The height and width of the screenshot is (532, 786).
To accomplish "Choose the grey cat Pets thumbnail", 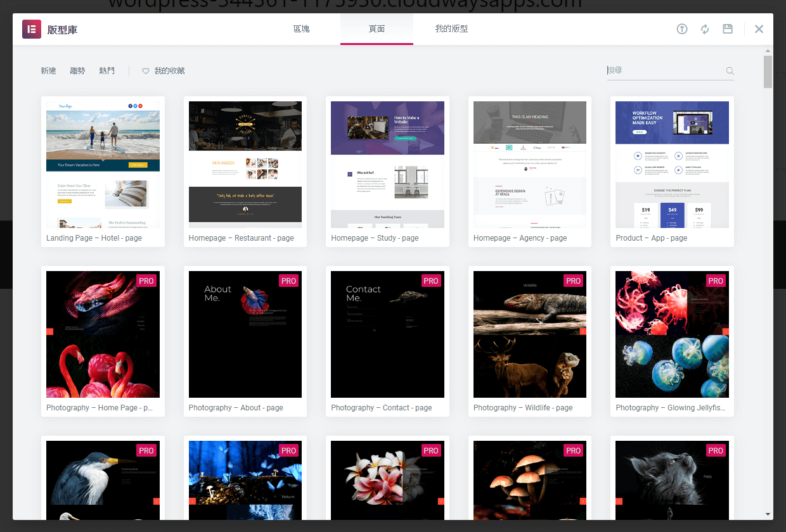I will coord(672,480).
